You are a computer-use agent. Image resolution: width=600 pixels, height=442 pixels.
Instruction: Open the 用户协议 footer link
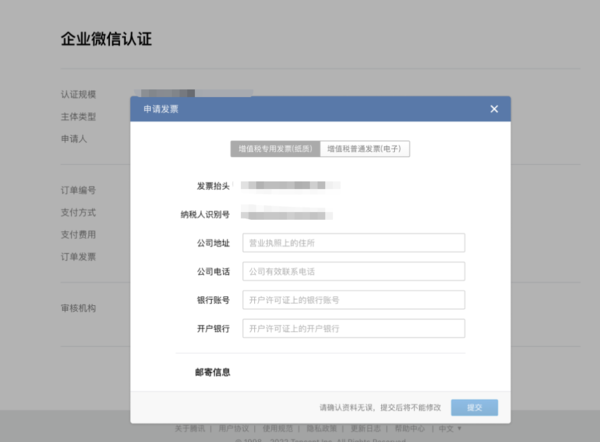[233, 428]
